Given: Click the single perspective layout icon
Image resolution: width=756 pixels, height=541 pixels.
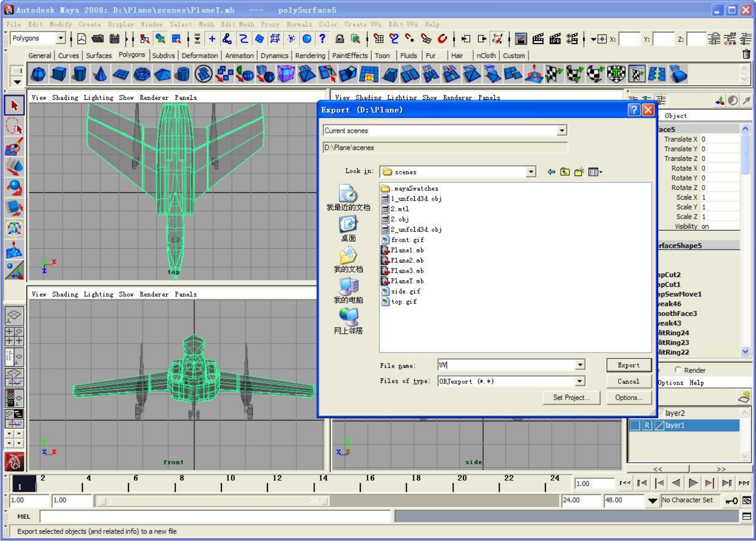Looking at the screenshot, I should coord(14,316).
